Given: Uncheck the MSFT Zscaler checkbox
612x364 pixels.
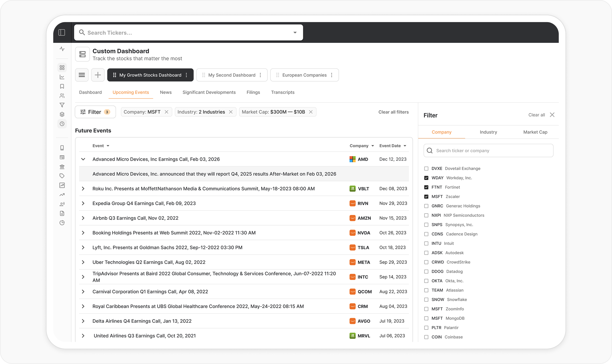Looking at the screenshot, I should pos(426,197).
